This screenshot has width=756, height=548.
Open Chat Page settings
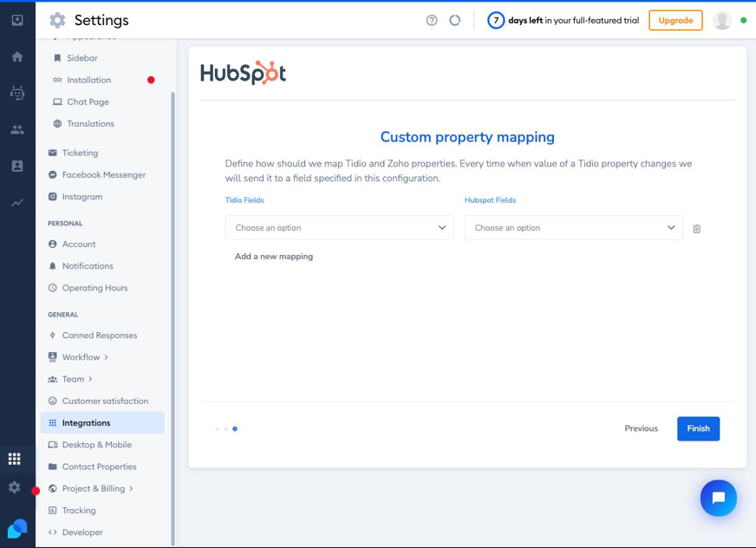88,101
